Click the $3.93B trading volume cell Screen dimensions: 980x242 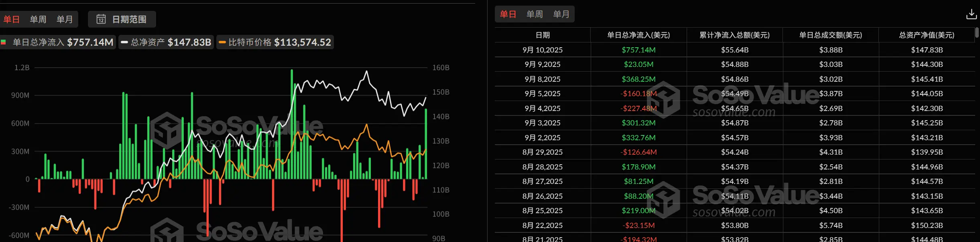pos(831,137)
